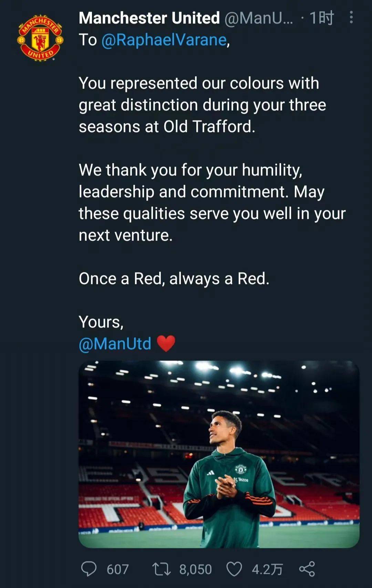This screenshot has width=372, height=588.
Task: Open the three-dot more options menu
Action: point(351,17)
